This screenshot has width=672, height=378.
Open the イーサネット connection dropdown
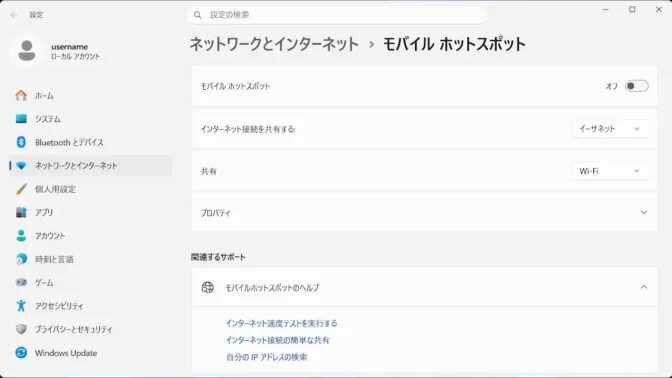click(609, 129)
